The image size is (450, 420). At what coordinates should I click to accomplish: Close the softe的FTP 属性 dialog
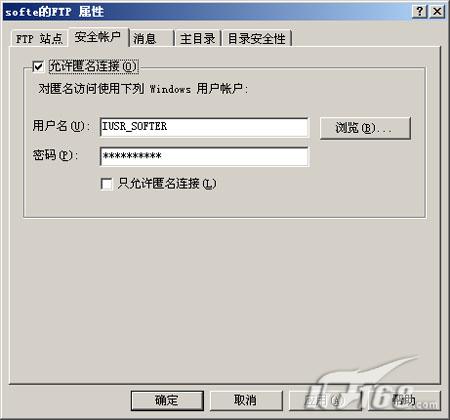[437, 12]
